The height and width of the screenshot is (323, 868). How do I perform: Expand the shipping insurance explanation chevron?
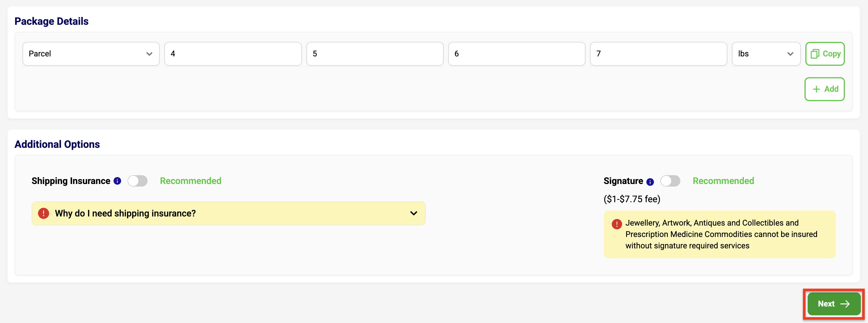[x=413, y=213]
